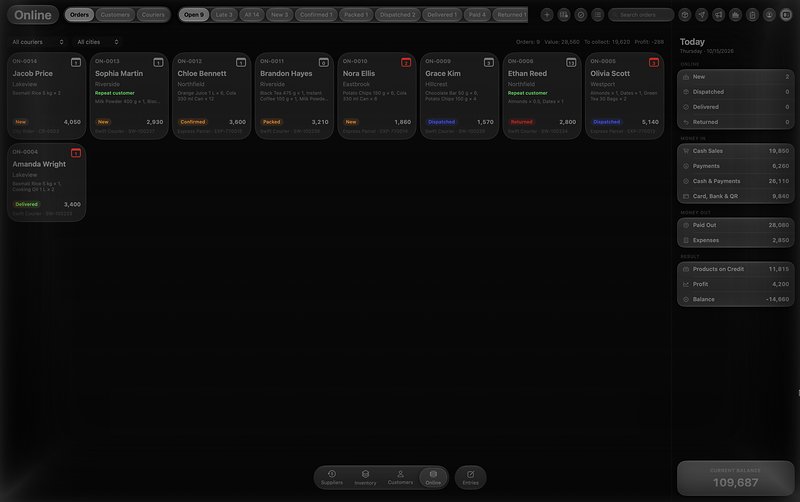Click the grid layout icon beside the plus button
This screenshot has height=502, width=800.
tap(563, 15)
